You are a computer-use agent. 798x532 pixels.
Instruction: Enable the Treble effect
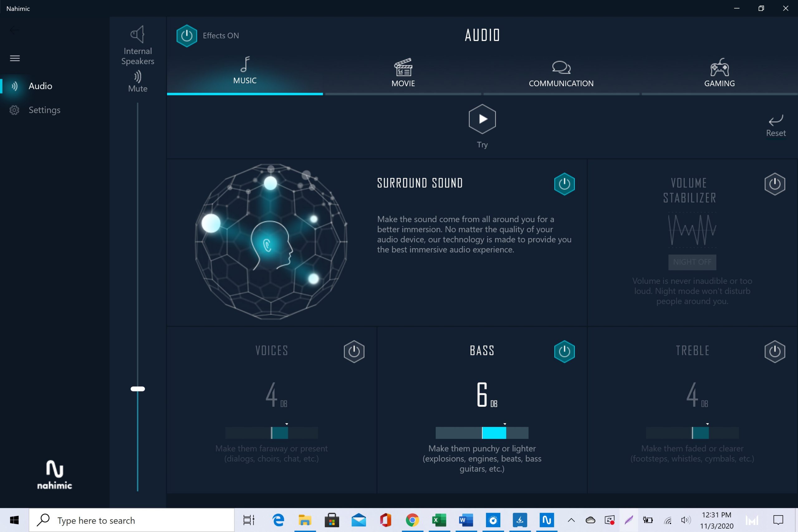pos(774,351)
